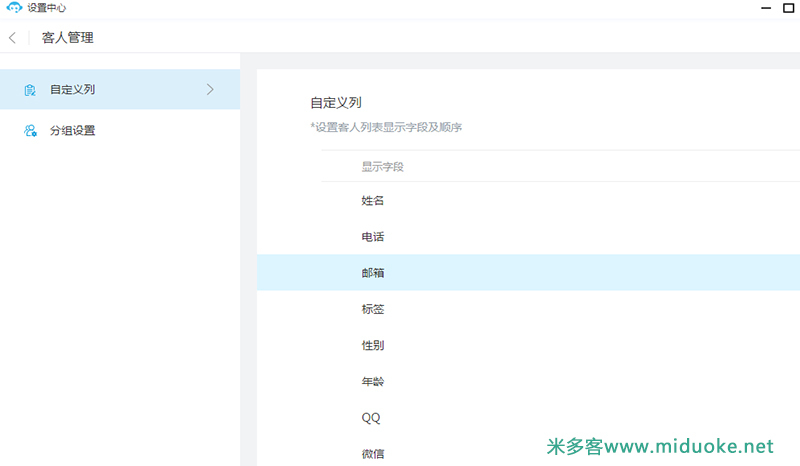Click the group icon beside 分组设置
The width and height of the screenshot is (800, 466).
pos(30,130)
